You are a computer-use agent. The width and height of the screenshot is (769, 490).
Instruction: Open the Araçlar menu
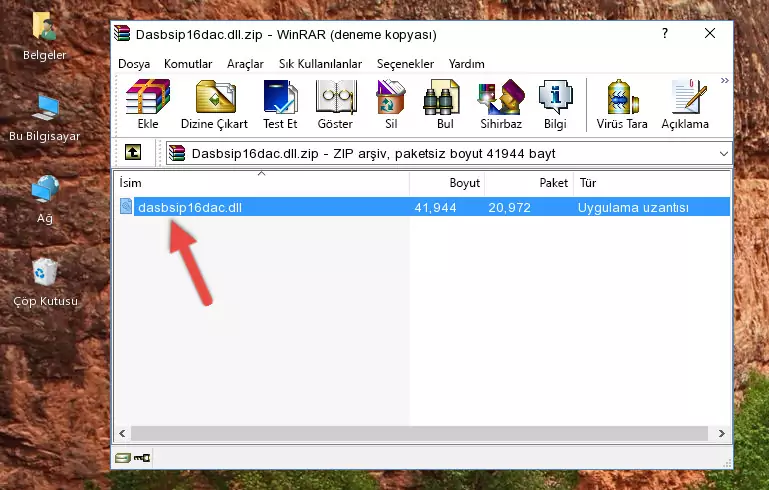coord(245,64)
